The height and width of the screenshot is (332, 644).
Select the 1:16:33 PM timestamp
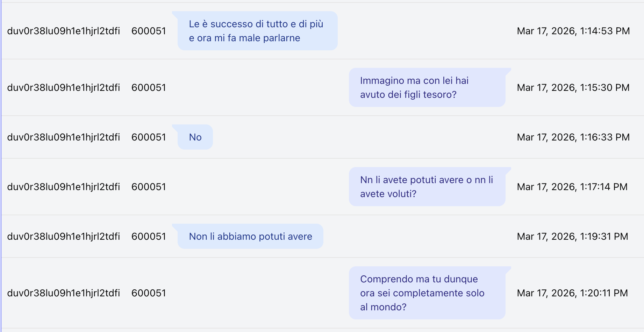[x=573, y=137]
